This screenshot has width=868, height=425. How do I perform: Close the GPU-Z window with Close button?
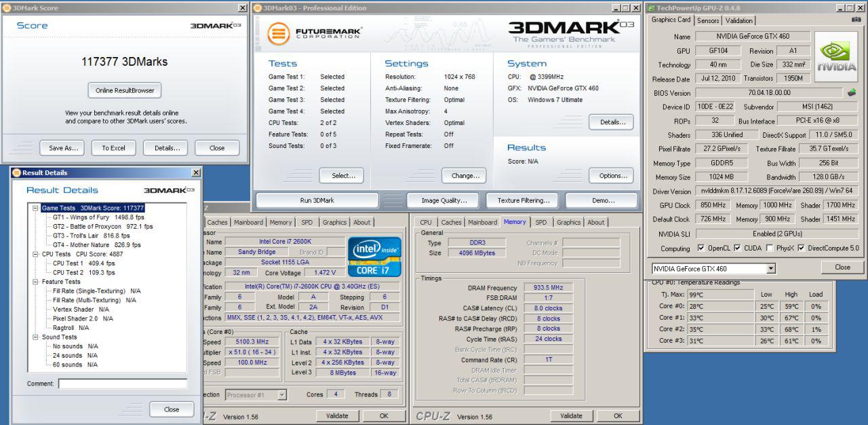(842, 267)
